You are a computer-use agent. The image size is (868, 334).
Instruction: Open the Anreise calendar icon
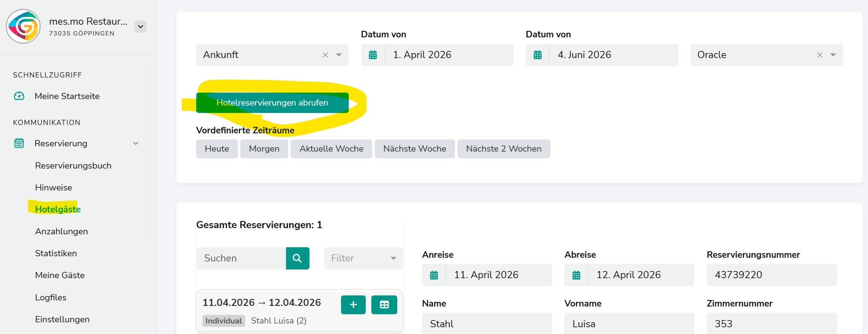pos(434,275)
